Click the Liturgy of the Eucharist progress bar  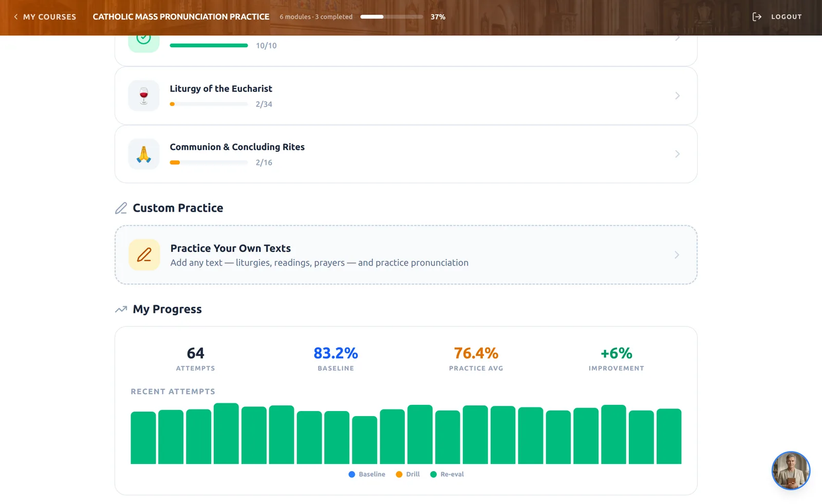209,104
